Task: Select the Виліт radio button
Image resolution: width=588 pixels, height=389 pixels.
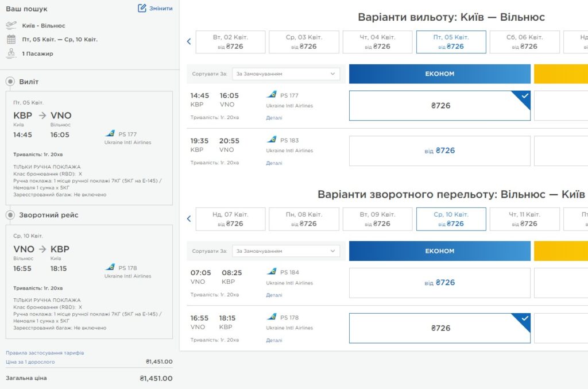Action: (10, 82)
